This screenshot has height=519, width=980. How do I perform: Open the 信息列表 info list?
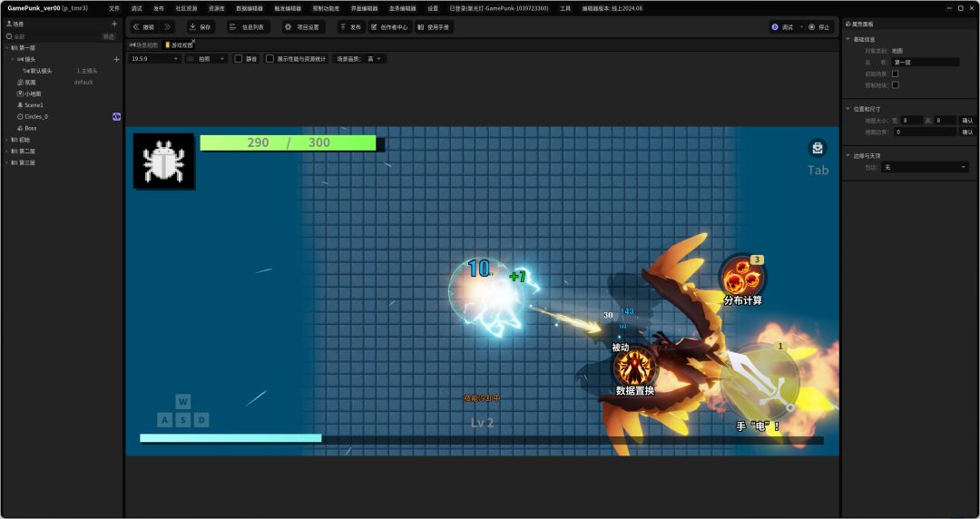246,27
